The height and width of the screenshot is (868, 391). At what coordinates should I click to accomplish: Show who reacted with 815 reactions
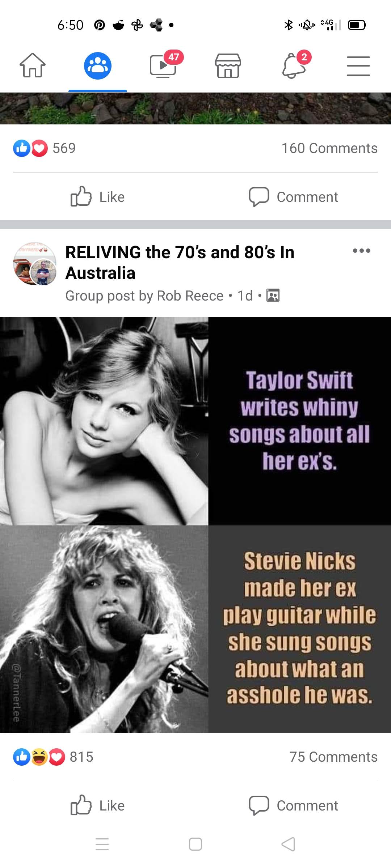tap(54, 757)
